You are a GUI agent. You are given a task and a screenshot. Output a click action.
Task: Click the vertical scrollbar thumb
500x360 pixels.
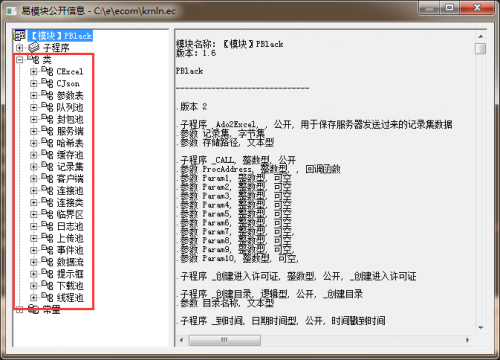480,49
